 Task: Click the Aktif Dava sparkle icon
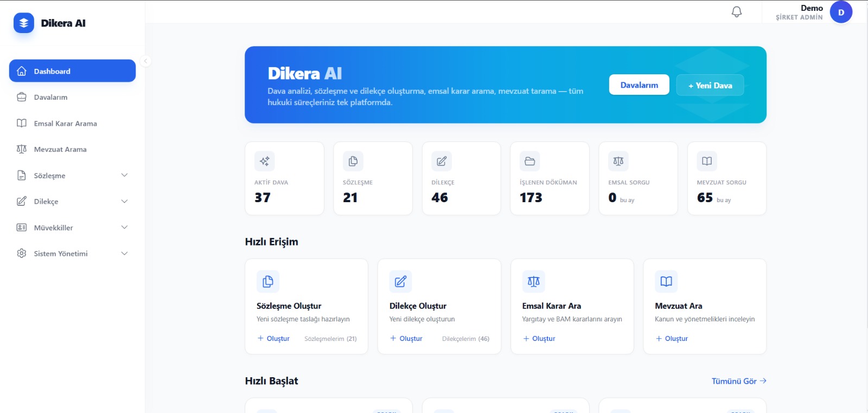tap(264, 161)
